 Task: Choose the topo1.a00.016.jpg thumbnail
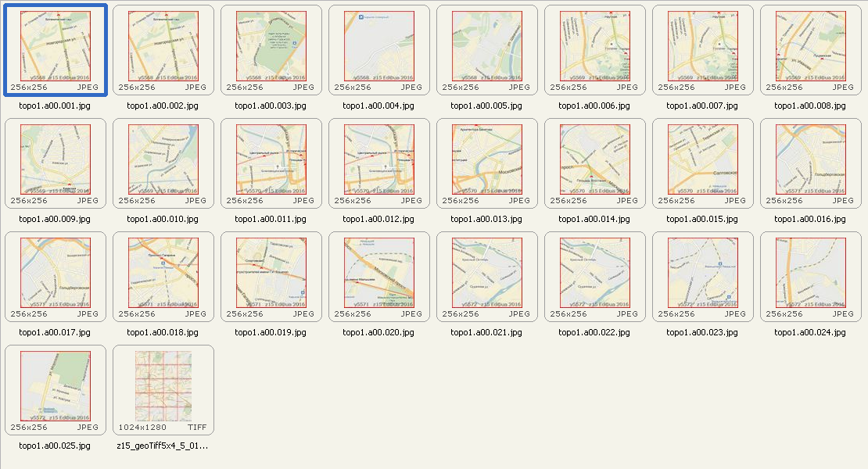point(810,159)
